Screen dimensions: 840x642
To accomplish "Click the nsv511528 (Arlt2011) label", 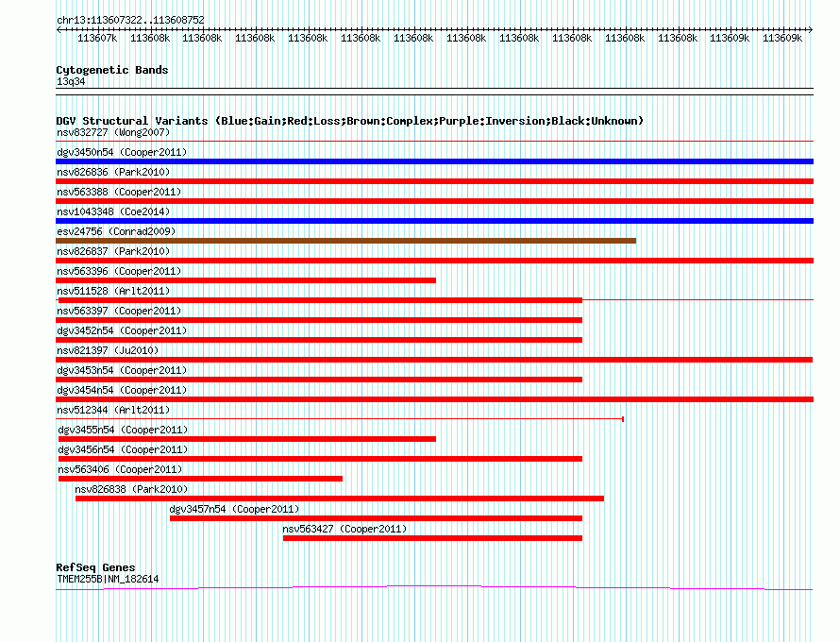I will (113, 291).
